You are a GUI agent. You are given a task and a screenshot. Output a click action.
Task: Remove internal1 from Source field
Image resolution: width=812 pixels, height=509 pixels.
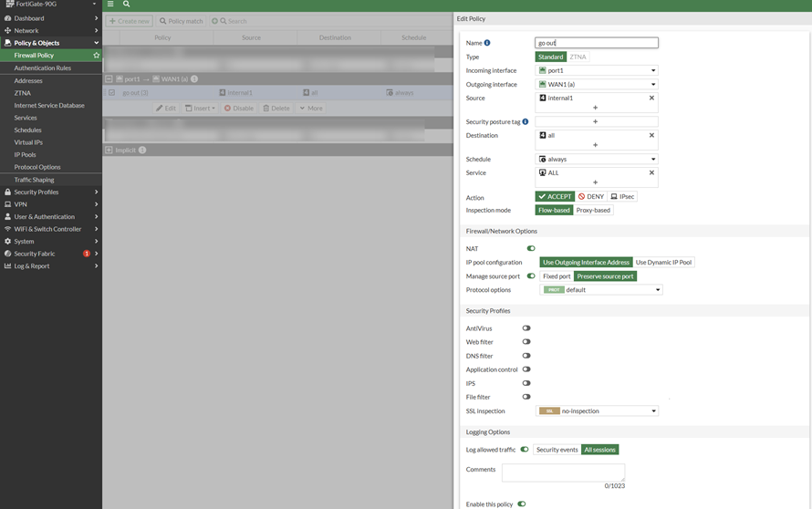click(x=651, y=98)
